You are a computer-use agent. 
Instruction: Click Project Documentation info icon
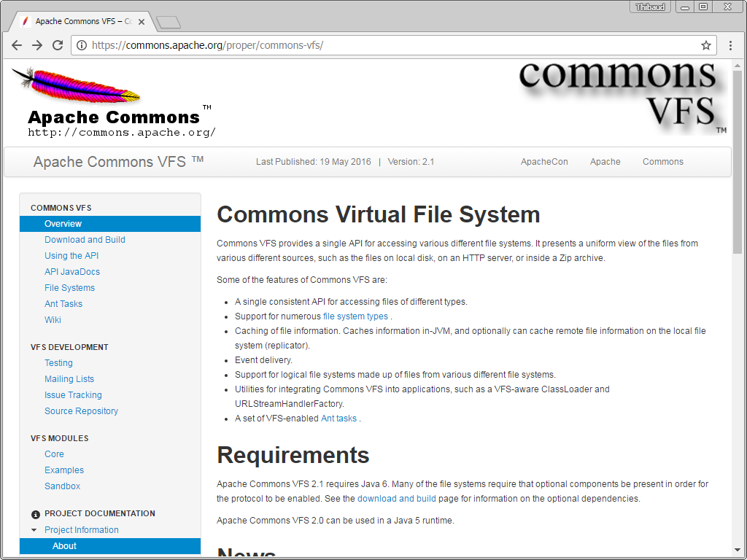tap(35, 514)
